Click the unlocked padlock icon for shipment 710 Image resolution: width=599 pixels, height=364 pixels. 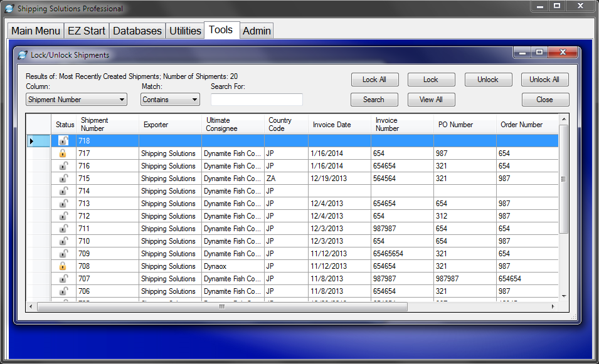point(63,241)
